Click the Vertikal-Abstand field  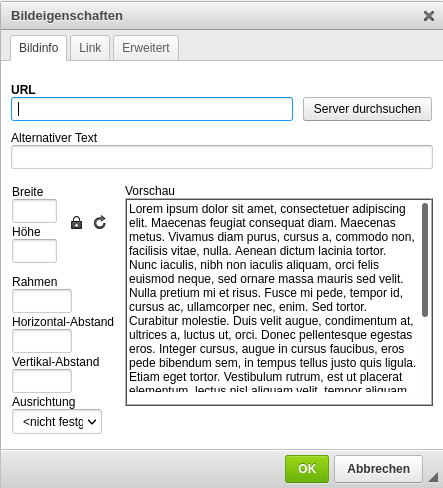pyautogui.click(x=42, y=381)
